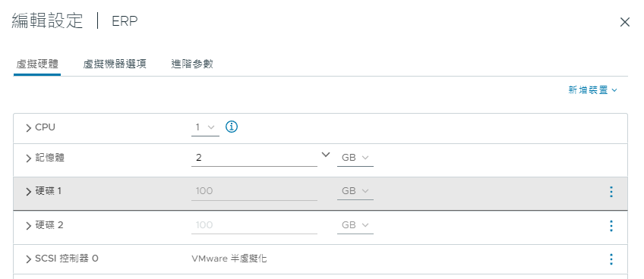Open the 硬碟 2 GB unit dropdown
The image size is (644, 279).
pyautogui.click(x=355, y=225)
